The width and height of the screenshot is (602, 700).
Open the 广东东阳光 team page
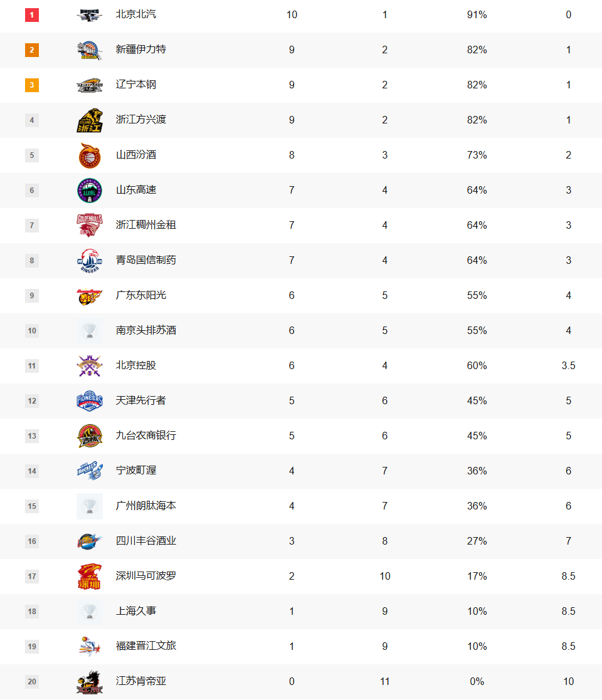click(x=141, y=295)
